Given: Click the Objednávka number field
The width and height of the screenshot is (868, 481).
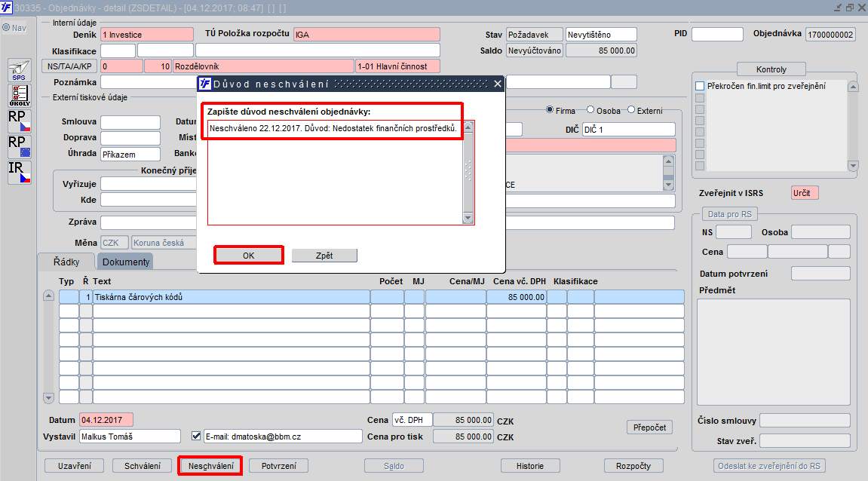Looking at the screenshot, I should point(830,35).
